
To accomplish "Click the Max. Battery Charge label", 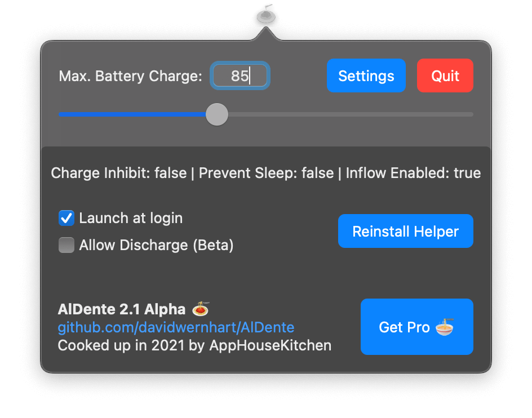I will pyautogui.click(x=131, y=76).
